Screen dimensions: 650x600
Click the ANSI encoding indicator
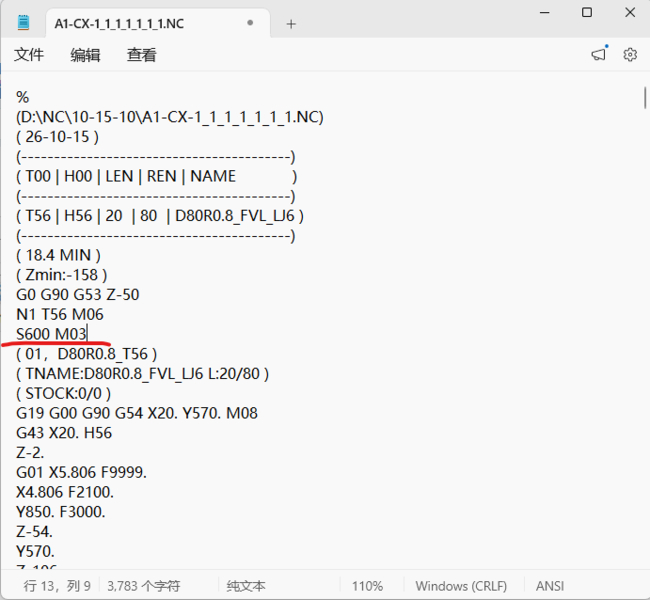pyautogui.click(x=550, y=586)
